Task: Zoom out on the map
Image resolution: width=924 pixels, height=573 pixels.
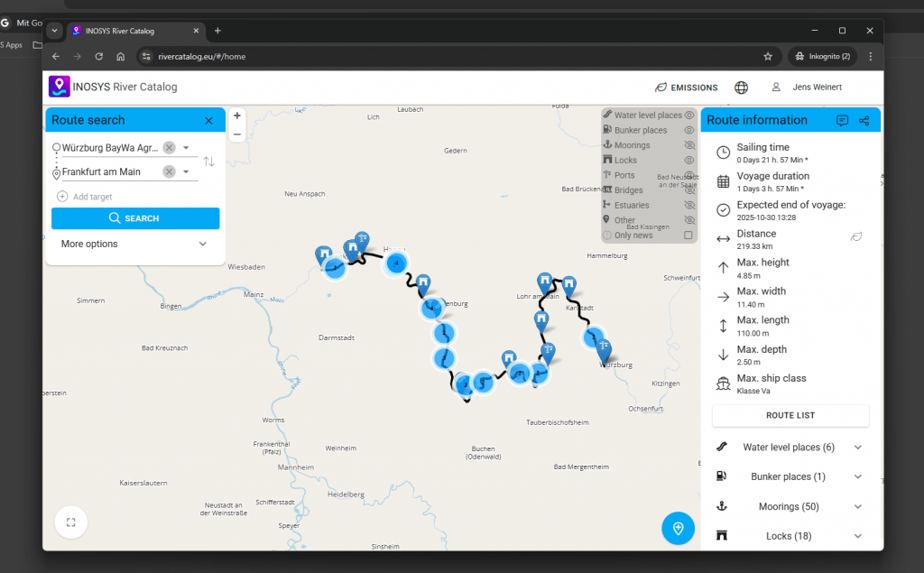Action: tap(236, 134)
